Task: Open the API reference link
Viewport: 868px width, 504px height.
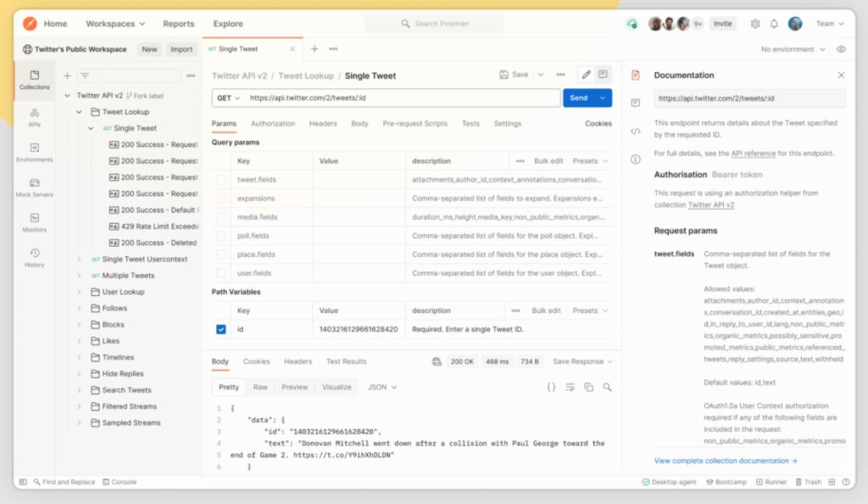Action: [x=753, y=154]
